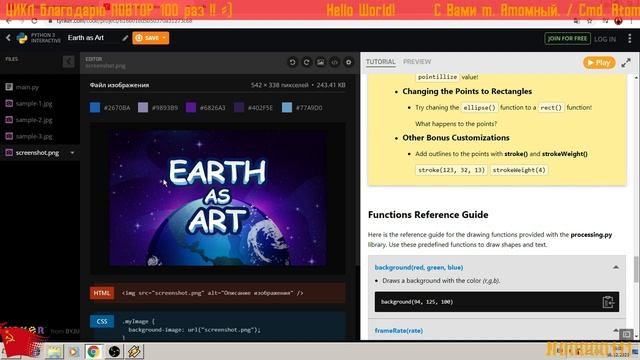The image size is (640, 360).
Task: Collapse the frameRate(rate) section arrow
Action: pyautogui.click(x=616, y=330)
